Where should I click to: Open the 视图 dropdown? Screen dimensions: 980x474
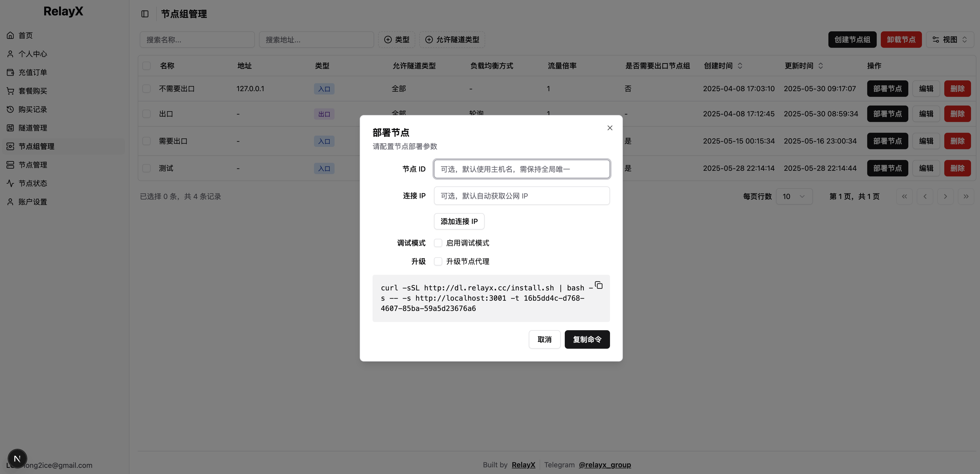click(x=950, y=40)
